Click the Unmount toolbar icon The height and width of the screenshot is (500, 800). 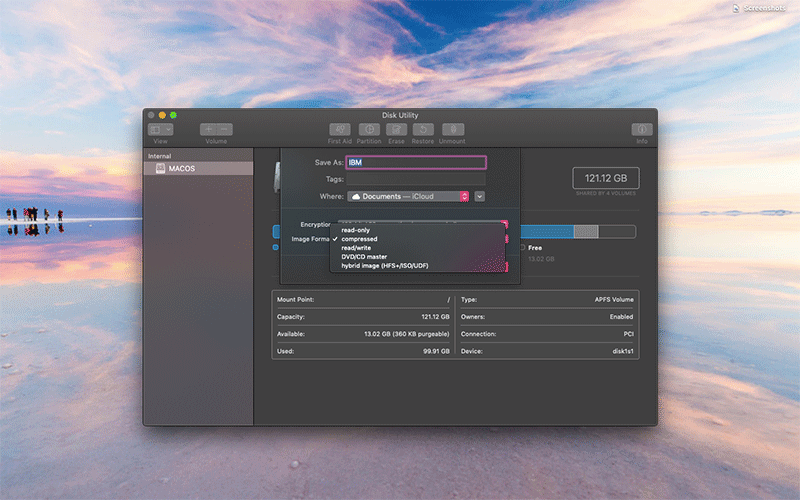coord(452,130)
